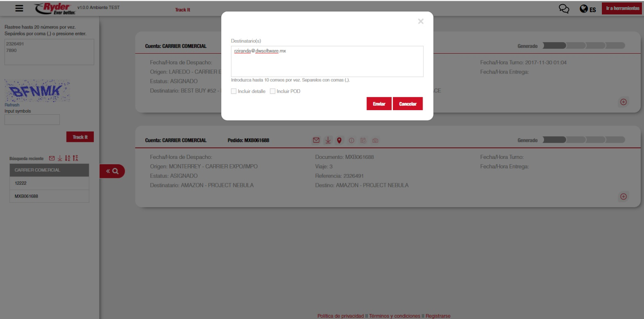The height and width of the screenshot is (319, 644).
Task: Click the Cancelar button
Action: tap(407, 104)
